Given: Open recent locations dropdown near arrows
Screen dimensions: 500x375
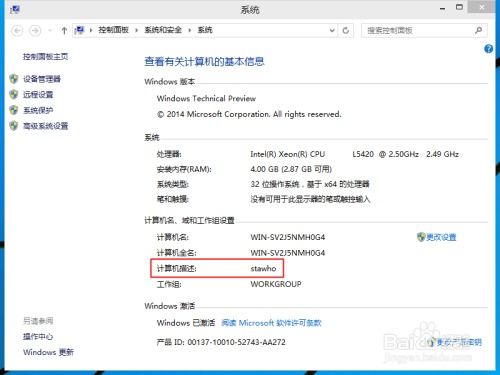Looking at the screenshot, I should [50, 31].
